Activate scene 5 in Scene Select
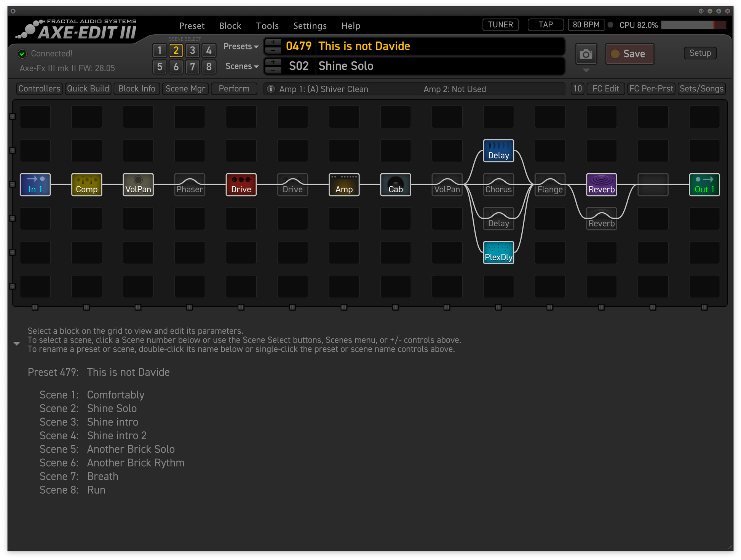The width and height of the screenshot is (741, 560). 160,67
